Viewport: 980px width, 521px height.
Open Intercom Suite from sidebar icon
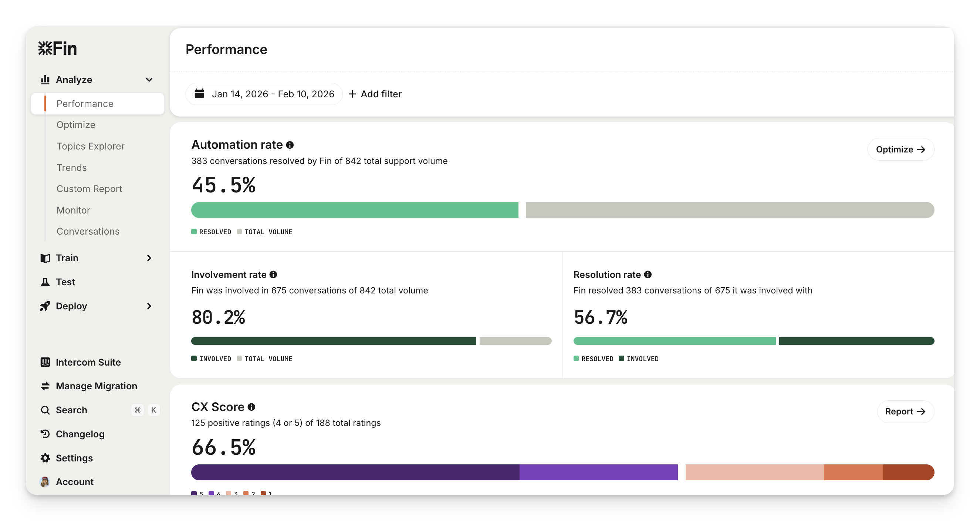(45, 362)
